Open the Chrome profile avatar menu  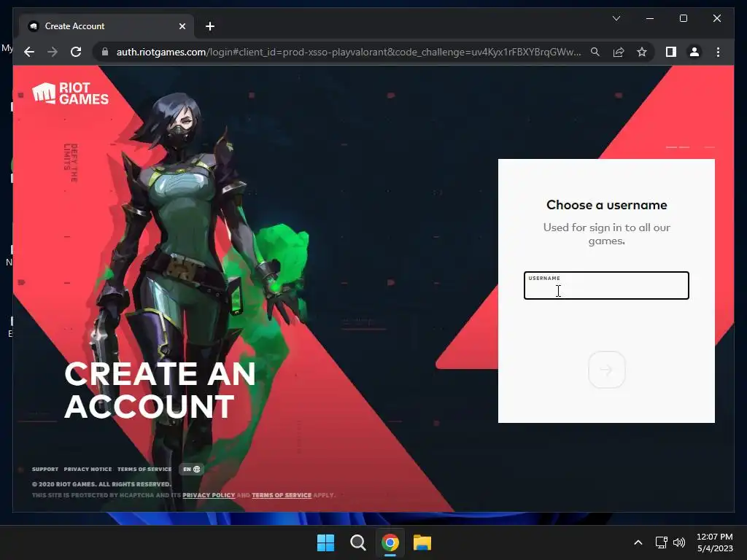tap(694, 52)
